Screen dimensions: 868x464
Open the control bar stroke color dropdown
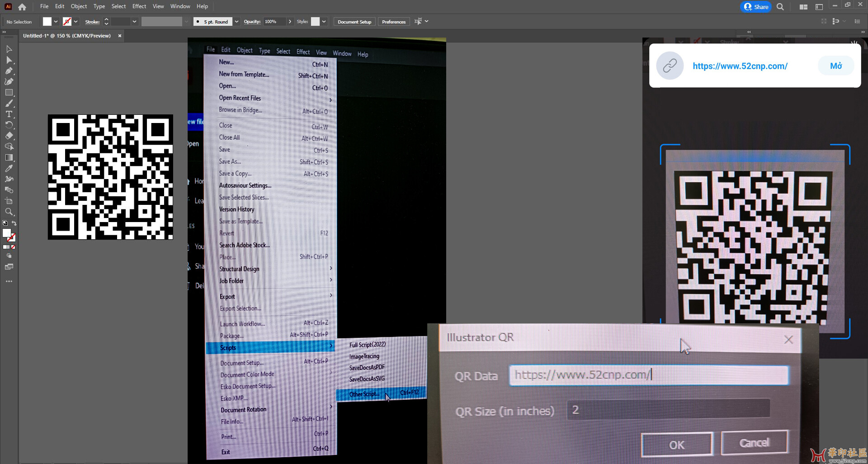(75, 22)
